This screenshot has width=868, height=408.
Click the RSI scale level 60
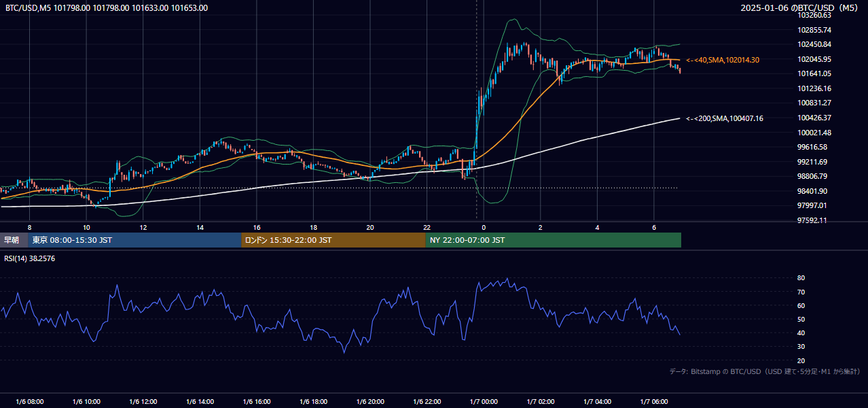[801, 305]
